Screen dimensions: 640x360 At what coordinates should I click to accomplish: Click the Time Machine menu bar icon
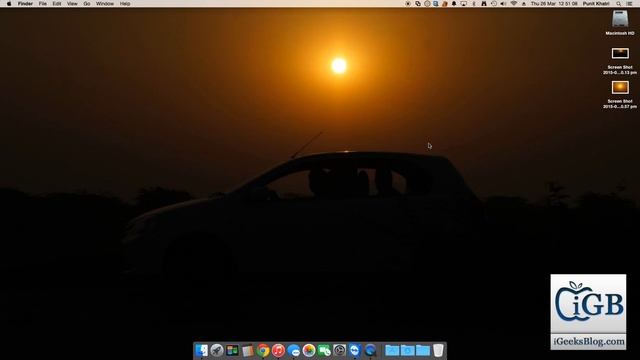pos(493,4)
